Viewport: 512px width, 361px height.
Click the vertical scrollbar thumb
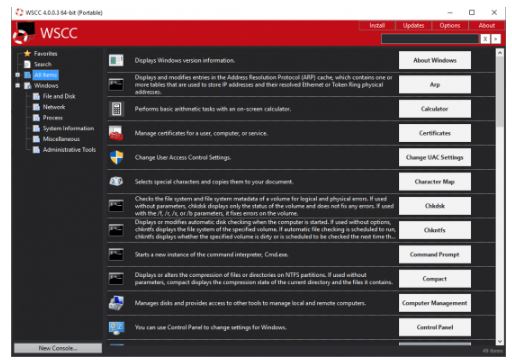point(500,91)
